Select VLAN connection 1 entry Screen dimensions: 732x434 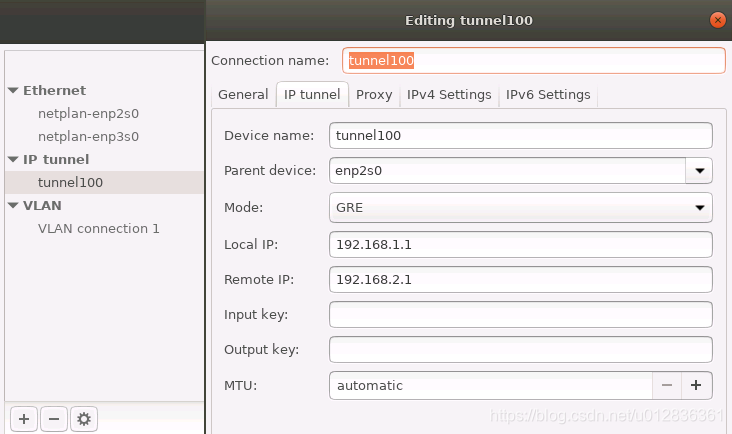[x=98, y=228]
